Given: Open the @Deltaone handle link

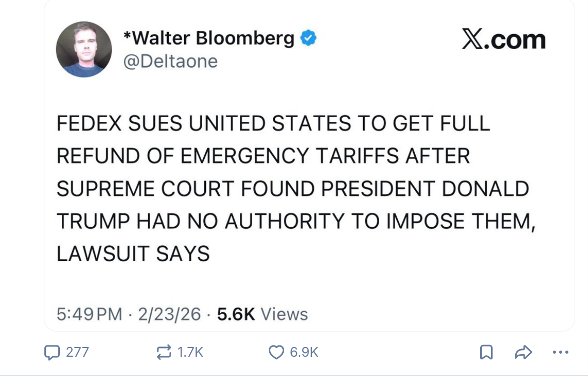Looking at the screenshot, I should [x=170, y=61].
